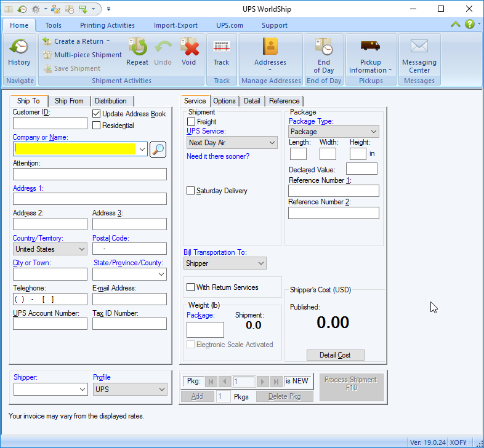Viewport: 484px width, 448px height.
Task: Click the Postal Code field
Action: click(x=130, y=249)
